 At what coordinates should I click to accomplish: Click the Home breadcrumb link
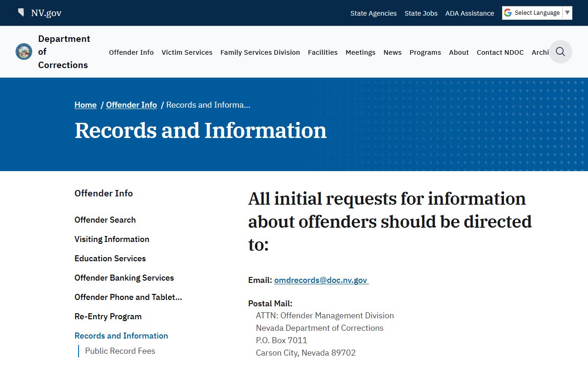pos(85,105)
